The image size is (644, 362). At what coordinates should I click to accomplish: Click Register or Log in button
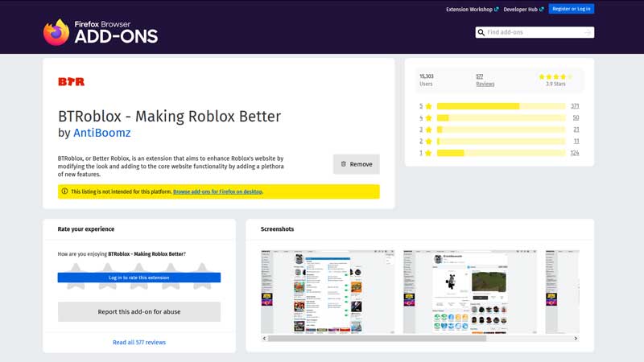[572, 9]
